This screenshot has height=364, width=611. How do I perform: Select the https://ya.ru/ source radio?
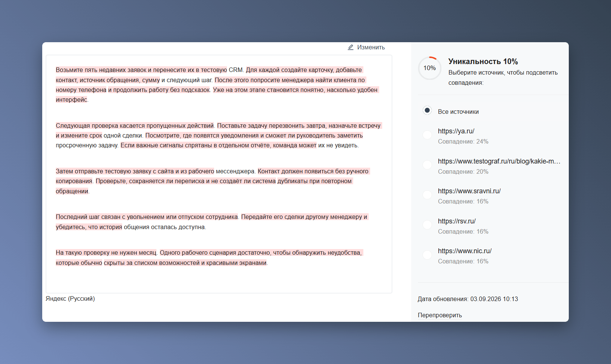(427, 135)
